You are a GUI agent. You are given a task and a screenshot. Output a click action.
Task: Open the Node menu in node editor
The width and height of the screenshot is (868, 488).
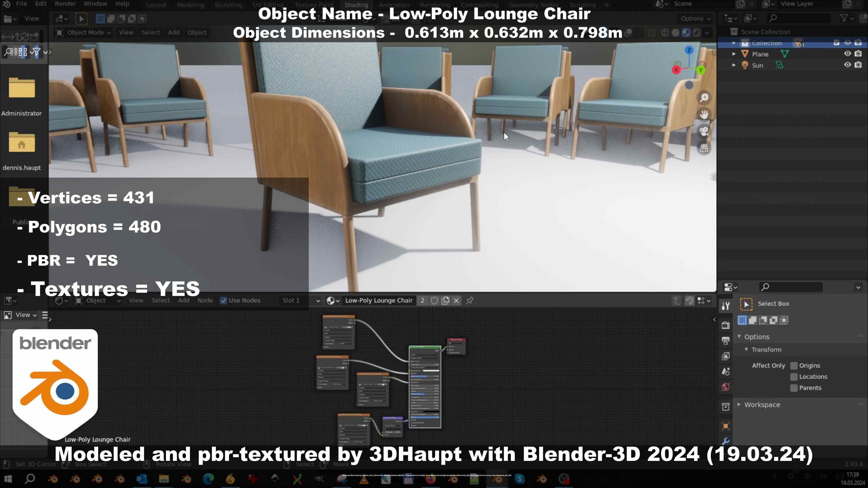205,300
